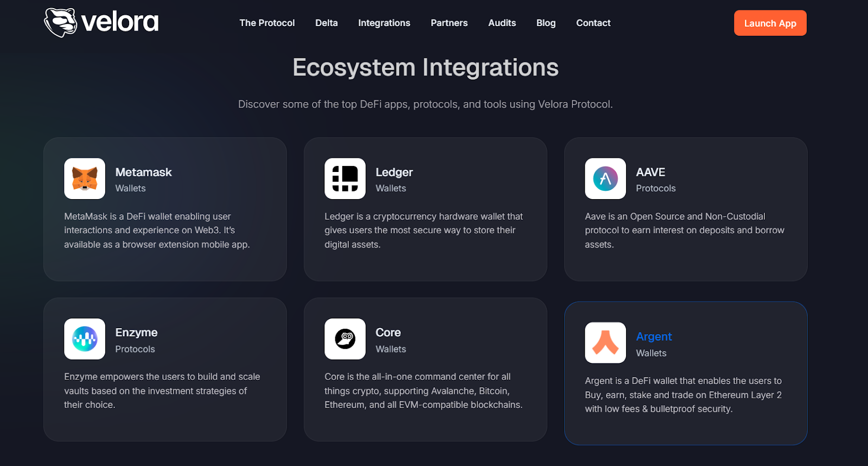868x466 pixels.
Task: Click the Ledger hardware wallet description
Action: [x=424, y=231]
